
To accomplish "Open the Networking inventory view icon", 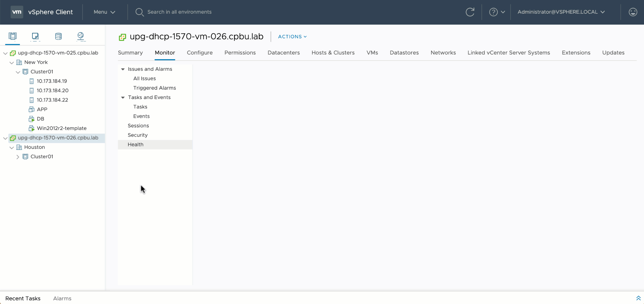I will 81,36.
